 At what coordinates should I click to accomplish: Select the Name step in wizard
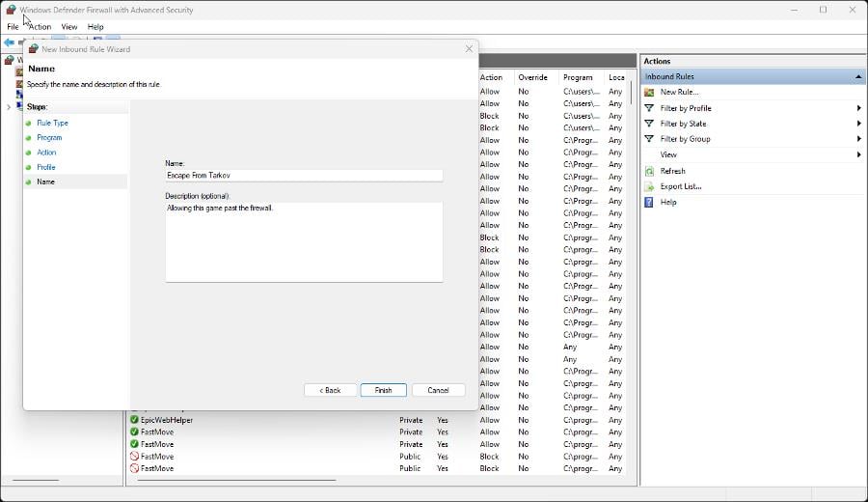click(x=45, y=181)
